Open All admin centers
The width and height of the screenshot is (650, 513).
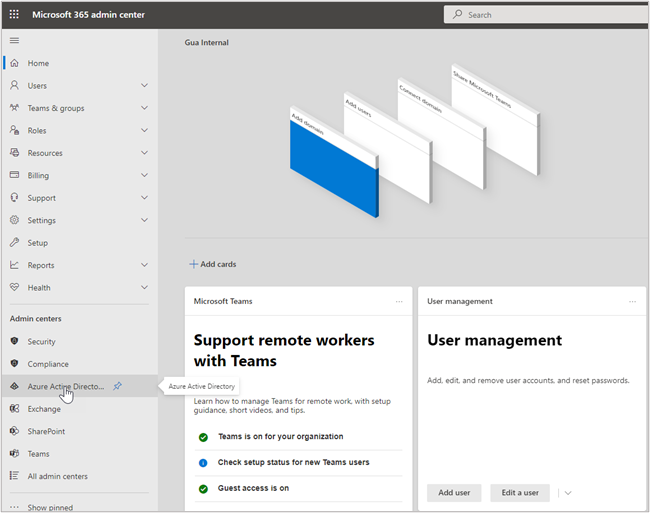57,476
